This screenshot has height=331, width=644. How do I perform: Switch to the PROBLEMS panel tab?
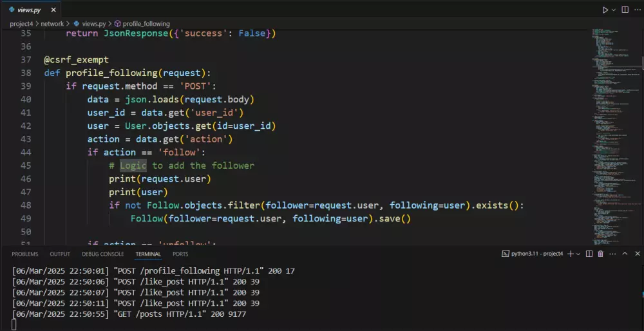pos(24,254)
